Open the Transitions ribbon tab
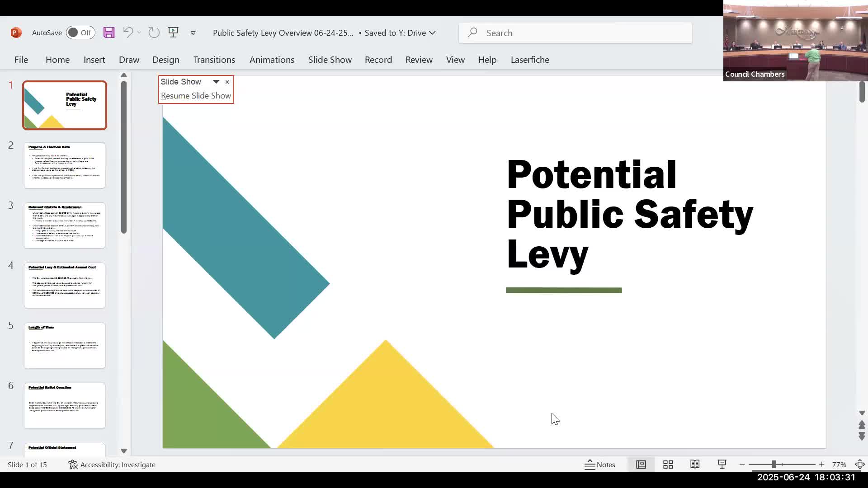Viewport: 868px width, 488px height. (x=214, y=60)
